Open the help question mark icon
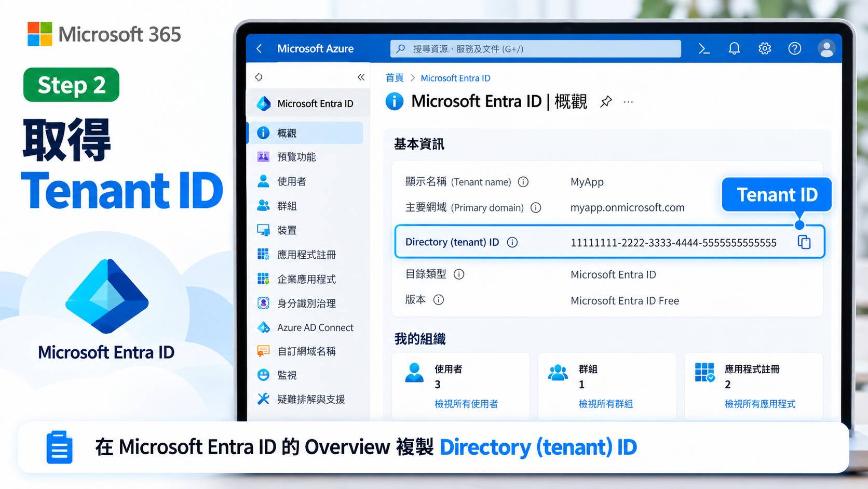Viewport: 868px width, 489px height. tap(795, 49)
